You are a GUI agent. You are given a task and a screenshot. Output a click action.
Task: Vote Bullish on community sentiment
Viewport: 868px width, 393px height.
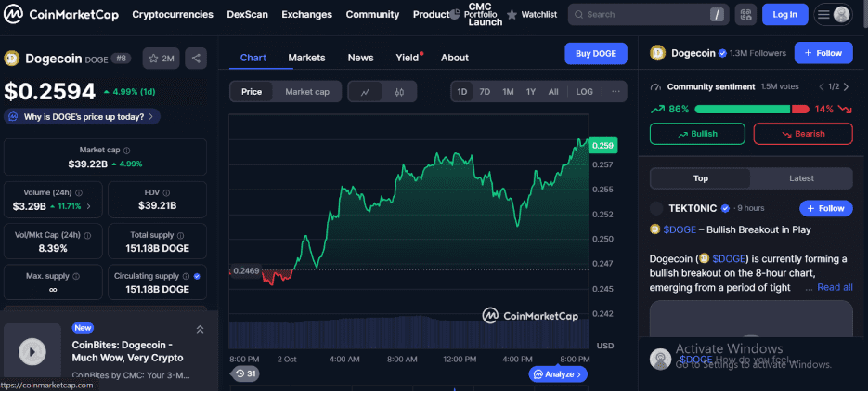[697, 134]
